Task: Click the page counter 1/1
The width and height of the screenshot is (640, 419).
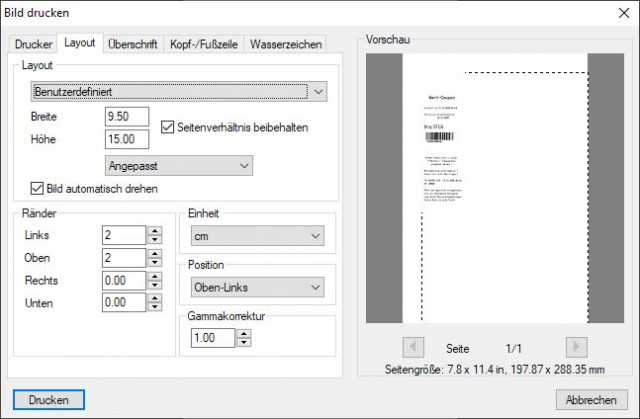Action: 513,348
